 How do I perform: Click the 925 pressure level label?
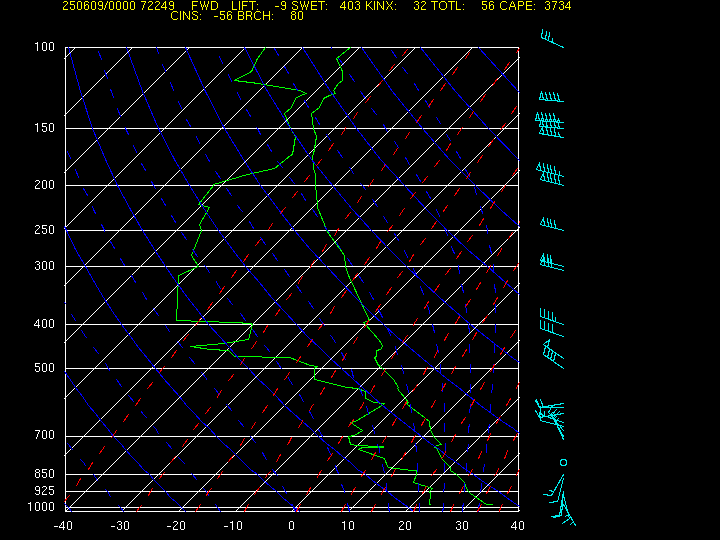click(x=45, y=491)
